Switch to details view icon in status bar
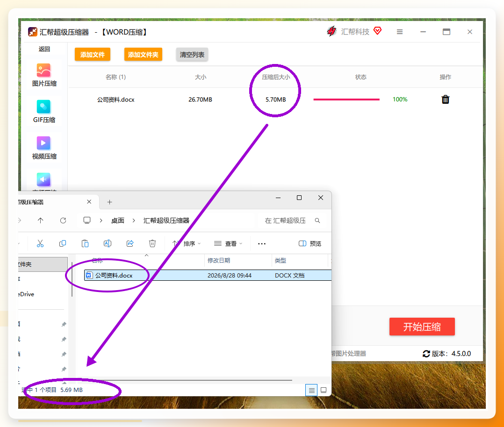Viewport: 504px width, 427px height. pos(311,390)
